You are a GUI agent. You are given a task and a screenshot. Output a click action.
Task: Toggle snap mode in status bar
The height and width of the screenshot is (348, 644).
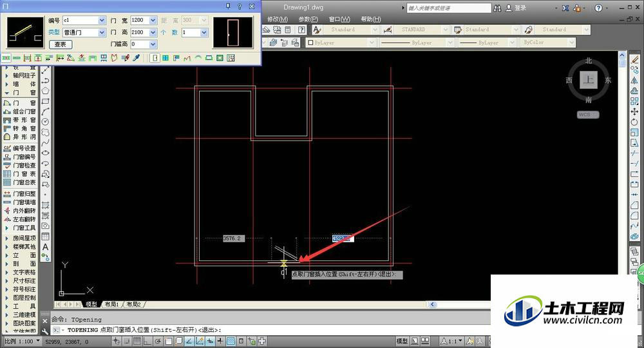coord(126,341)
